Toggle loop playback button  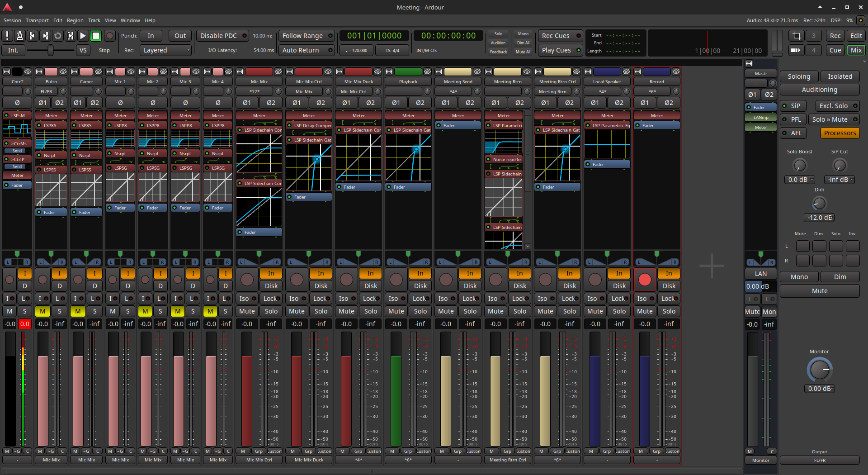(57, 36)
